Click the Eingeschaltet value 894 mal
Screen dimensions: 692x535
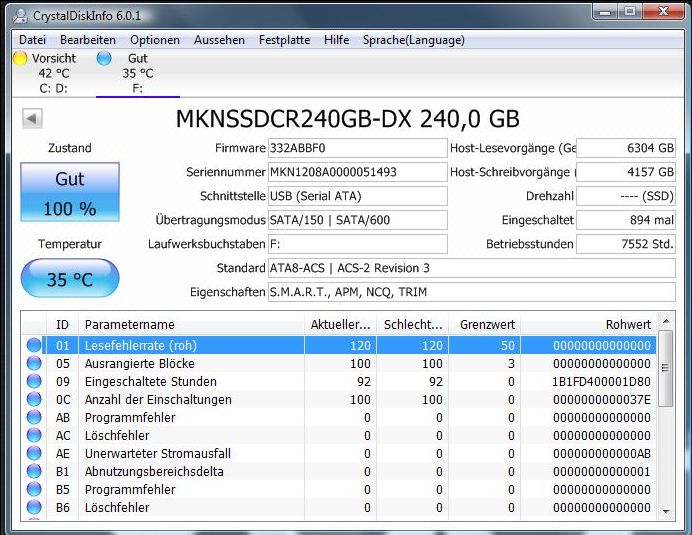tap(626, 220)
